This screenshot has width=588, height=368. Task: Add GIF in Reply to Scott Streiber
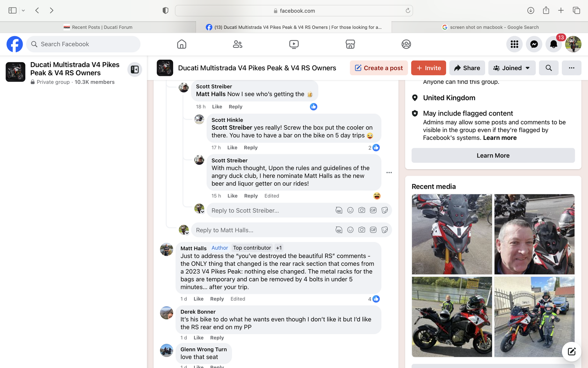coord(373,210)
